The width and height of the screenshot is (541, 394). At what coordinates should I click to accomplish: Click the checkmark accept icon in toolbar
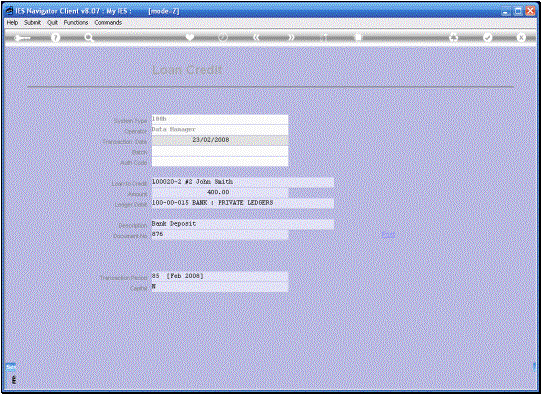click(487, 37)
